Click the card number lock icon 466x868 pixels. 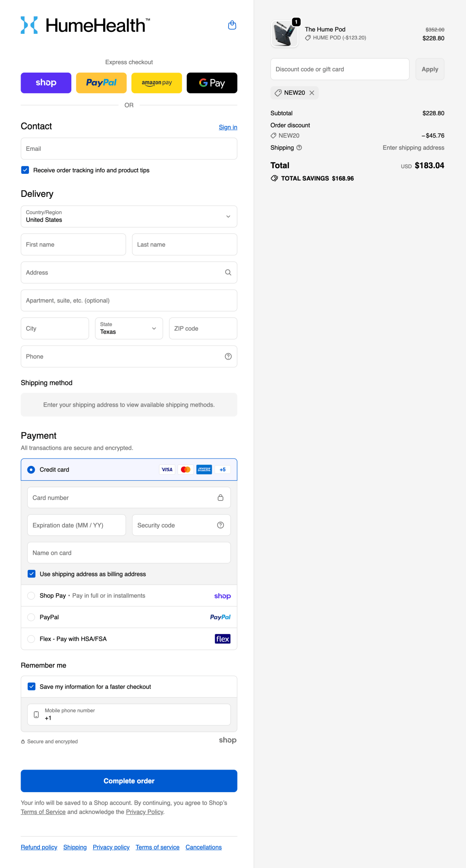tap(221, 498)
